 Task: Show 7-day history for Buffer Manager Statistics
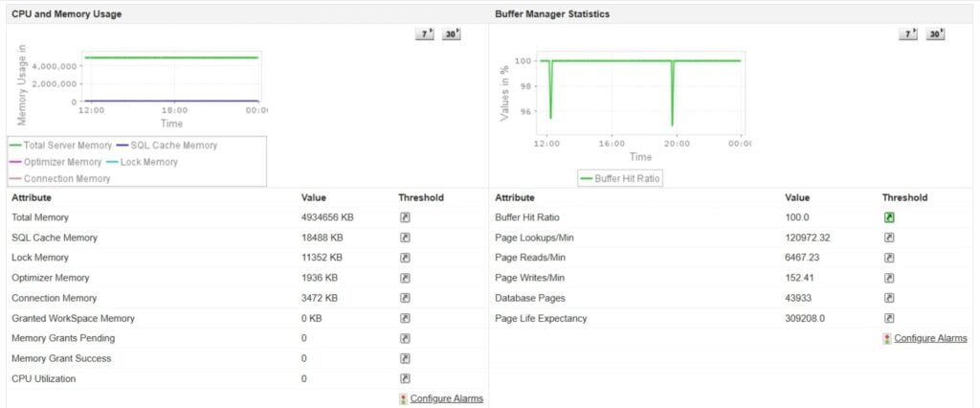(x=909, y=34)
